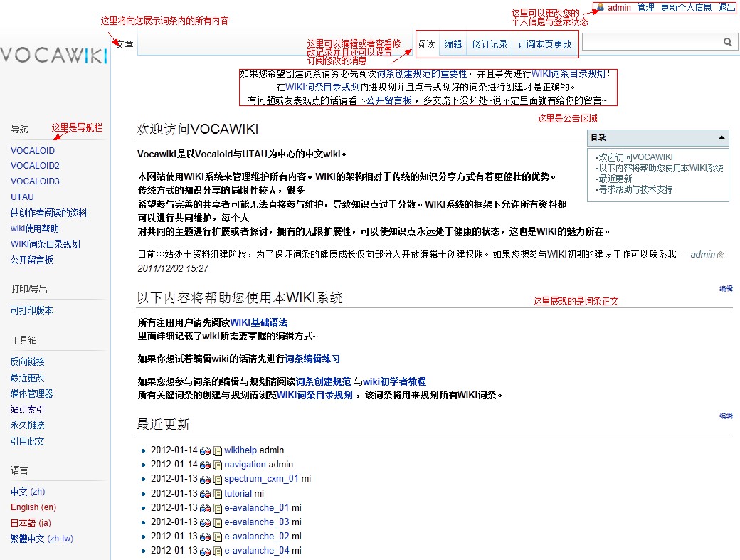The image size is (740, 560).
Task: Click the 订阅本页更改 tab
Action: (544, 44)
